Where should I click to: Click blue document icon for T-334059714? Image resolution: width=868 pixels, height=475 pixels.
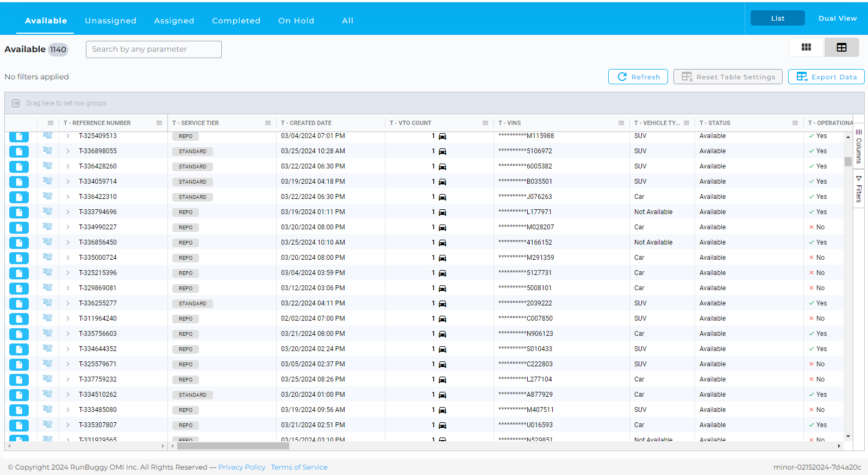[19, 182]
